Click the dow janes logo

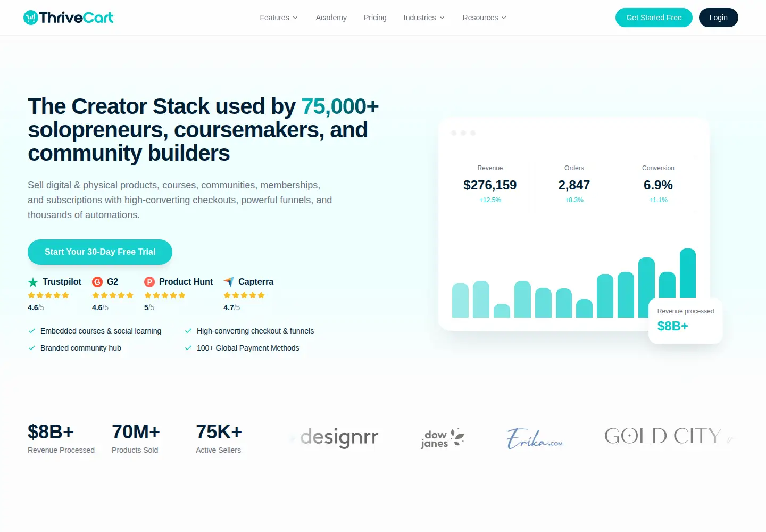pos(442,438)
